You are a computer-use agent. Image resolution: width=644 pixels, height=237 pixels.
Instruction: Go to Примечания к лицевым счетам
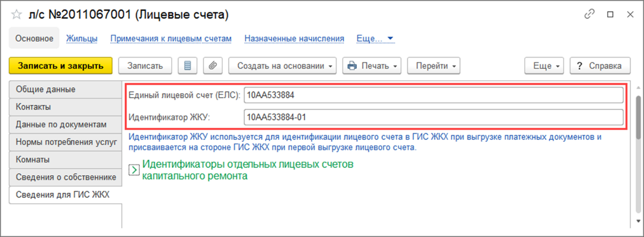(x=171, y=38)
